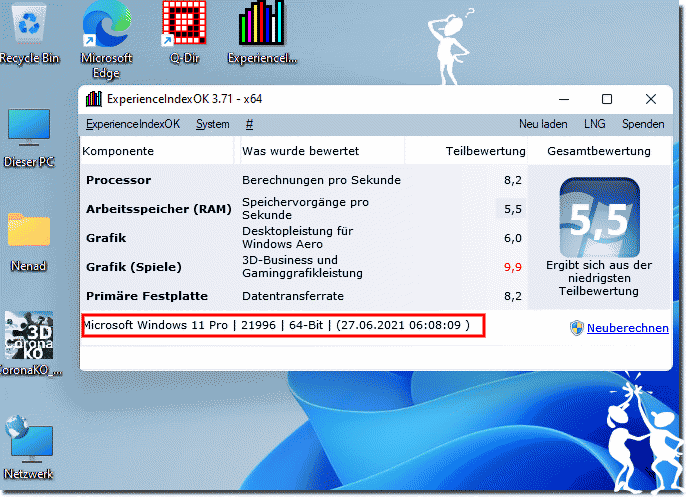
Task: Open the Netzwerk desktop icon
Action: 29,447
